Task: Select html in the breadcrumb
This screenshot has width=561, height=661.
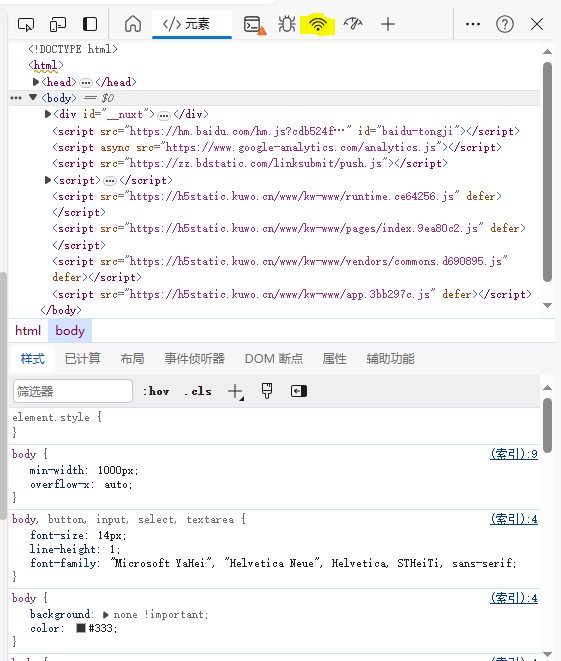Action: point(28,331)
